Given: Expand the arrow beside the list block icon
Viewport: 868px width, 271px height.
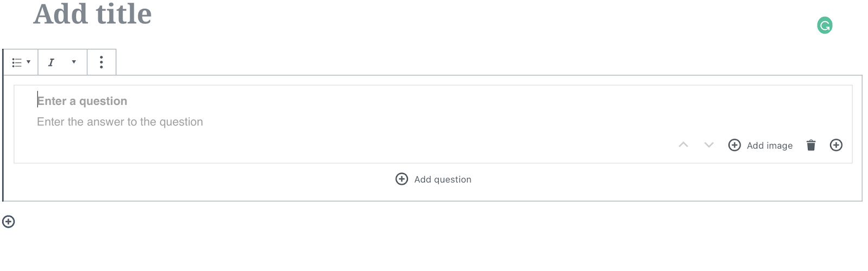Looking at the screenshot, I should [28, 62].
